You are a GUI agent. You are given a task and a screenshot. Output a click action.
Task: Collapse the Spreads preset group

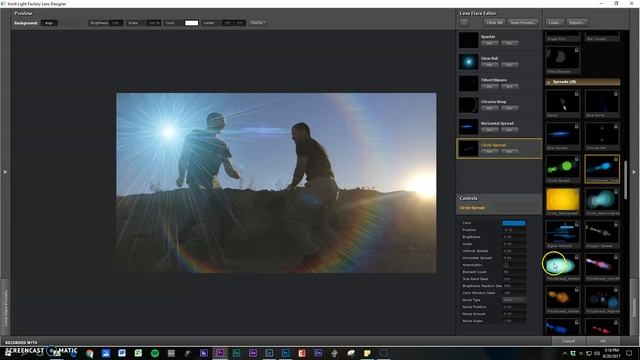(549, 82)
